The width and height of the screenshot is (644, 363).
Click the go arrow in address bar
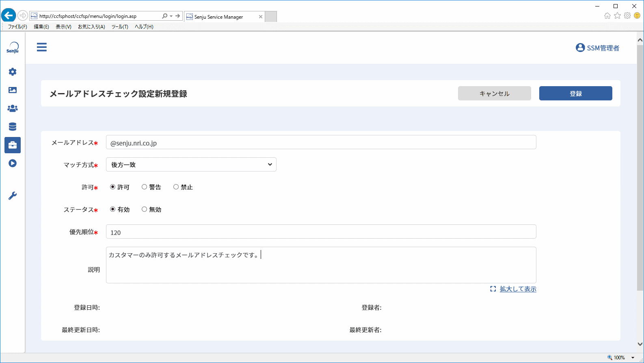[x=177, y=16]
